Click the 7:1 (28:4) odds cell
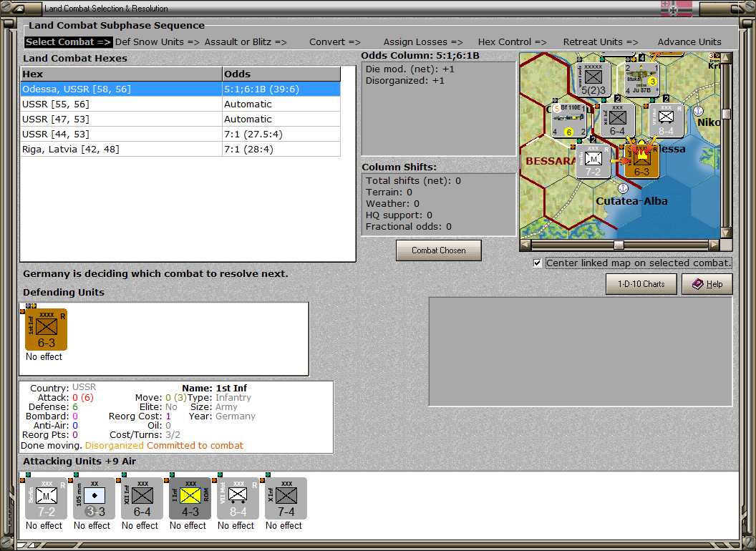This screenshot has height=551, width=756. click(281, 150)
